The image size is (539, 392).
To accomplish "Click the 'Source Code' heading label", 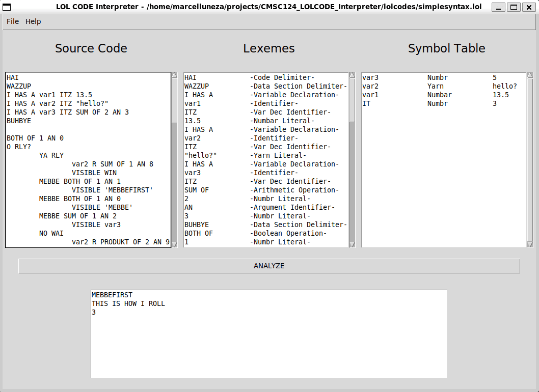I will 91,48.
